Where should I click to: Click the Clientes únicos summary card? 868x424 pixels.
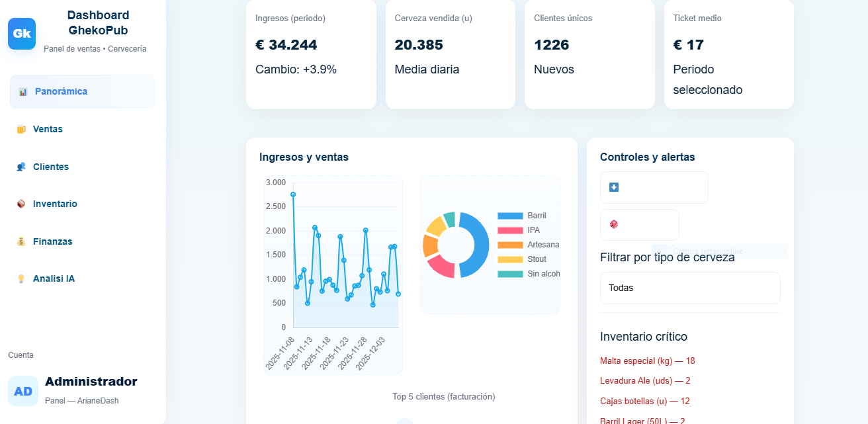coord(589,53)
